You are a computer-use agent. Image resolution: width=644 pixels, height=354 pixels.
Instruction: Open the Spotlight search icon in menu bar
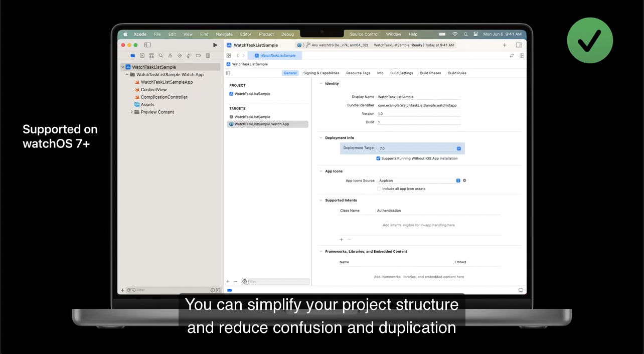465,34
